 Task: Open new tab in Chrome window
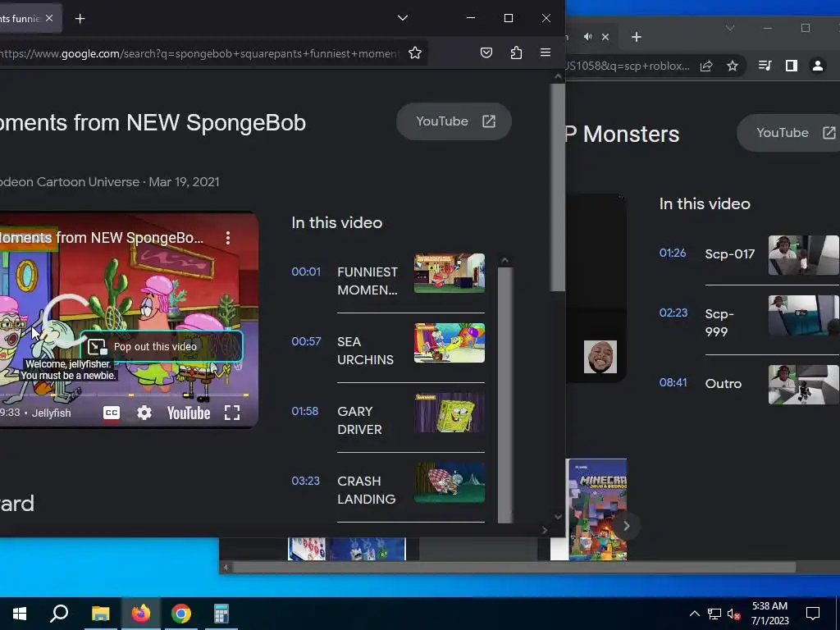637,37
